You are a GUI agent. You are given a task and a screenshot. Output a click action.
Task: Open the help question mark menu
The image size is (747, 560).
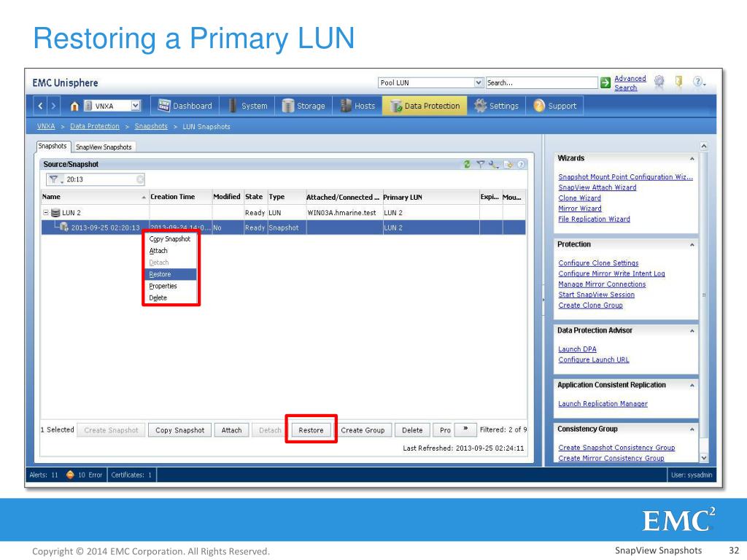(698, 82)
